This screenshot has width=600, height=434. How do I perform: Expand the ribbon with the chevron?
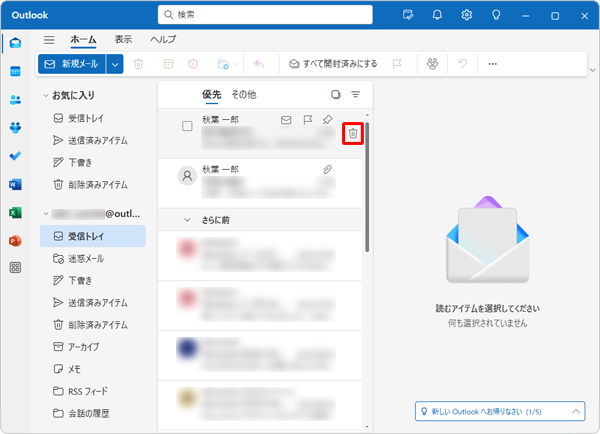(592, 70)
